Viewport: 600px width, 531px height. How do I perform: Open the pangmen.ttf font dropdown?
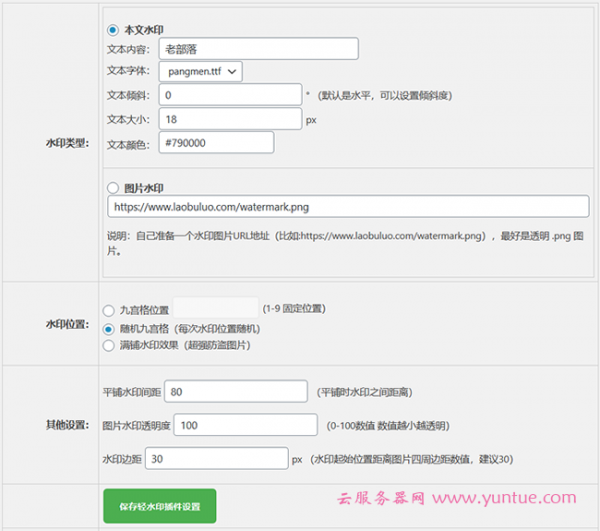tap(199, 71)
